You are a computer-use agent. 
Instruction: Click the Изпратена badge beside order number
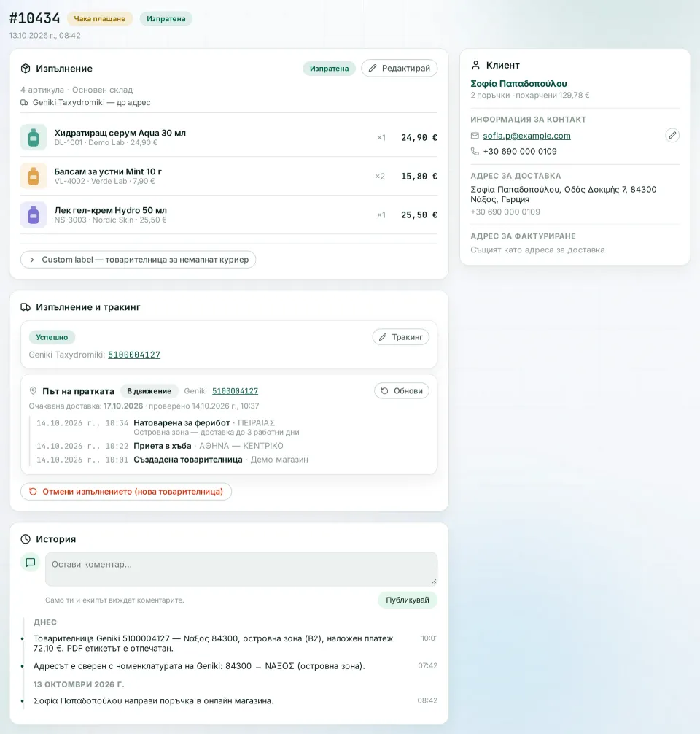166,19
